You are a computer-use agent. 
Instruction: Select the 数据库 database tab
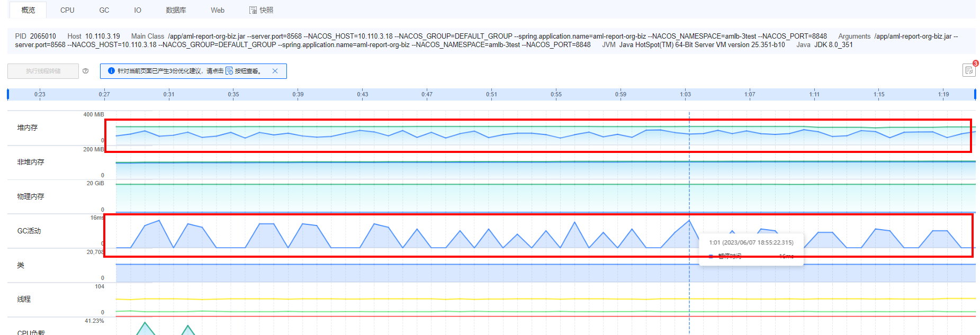tap(176, 10)
